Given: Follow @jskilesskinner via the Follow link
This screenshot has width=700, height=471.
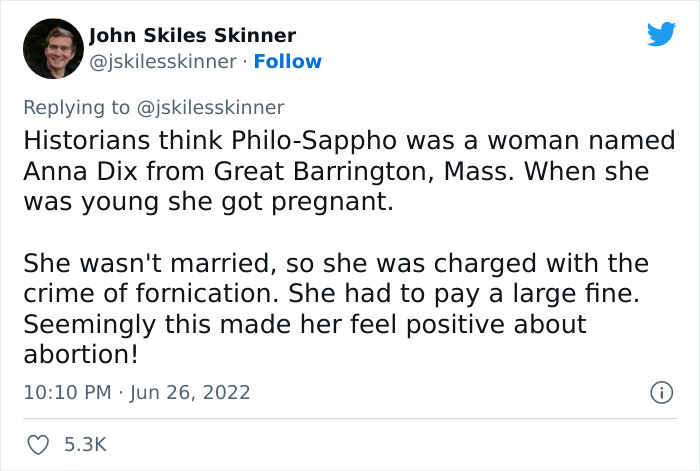Looking at the screenshot, I should 287,61.
